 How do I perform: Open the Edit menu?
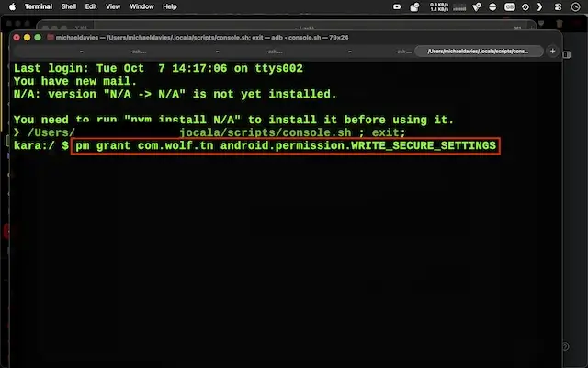(x=91, y=6)
